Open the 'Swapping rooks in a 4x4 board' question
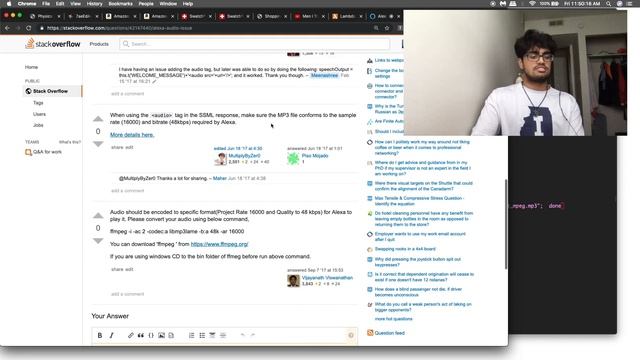The height and width of the screenshot is (360, 640). [x=405, y=249]
